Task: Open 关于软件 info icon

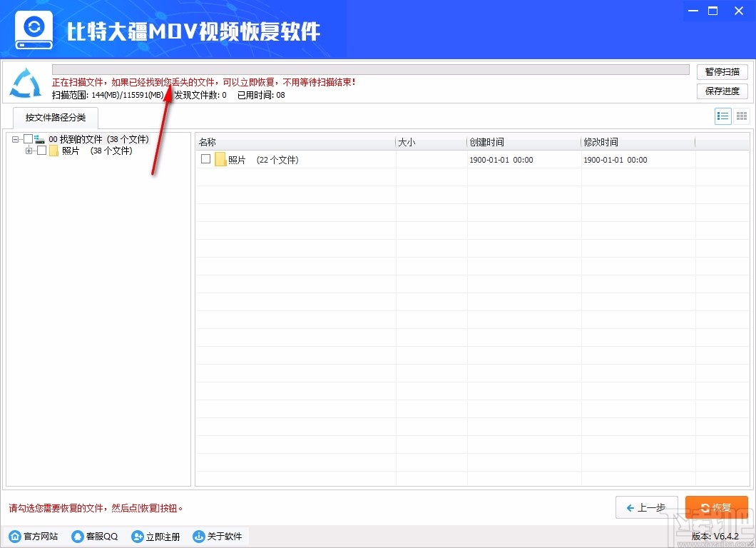Action: (198, 536)
